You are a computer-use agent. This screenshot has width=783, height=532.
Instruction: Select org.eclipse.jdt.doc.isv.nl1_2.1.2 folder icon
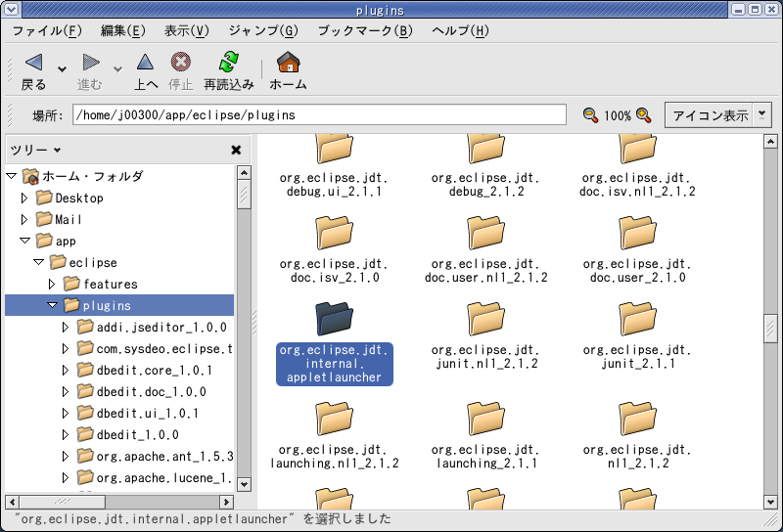coord(638,149)
